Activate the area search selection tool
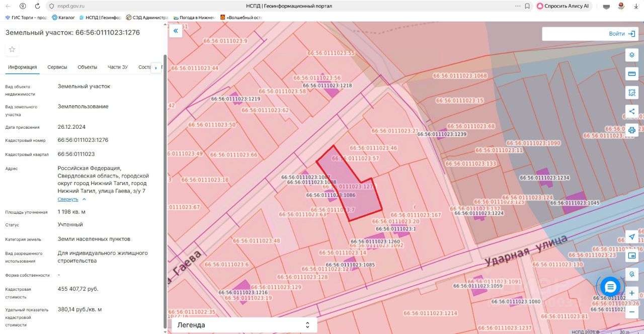 click(632, 93)
